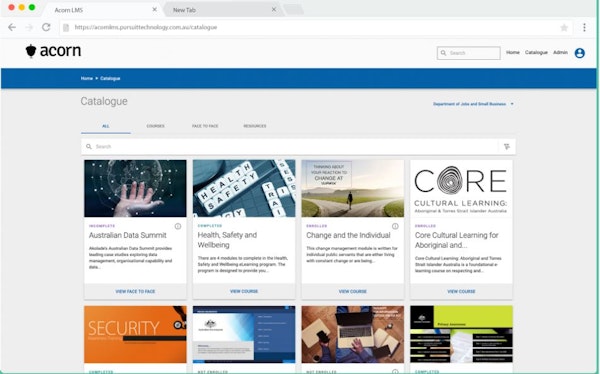Select the ALL catalogue tab
The image size is (600, 374).
tap(106, 126)
